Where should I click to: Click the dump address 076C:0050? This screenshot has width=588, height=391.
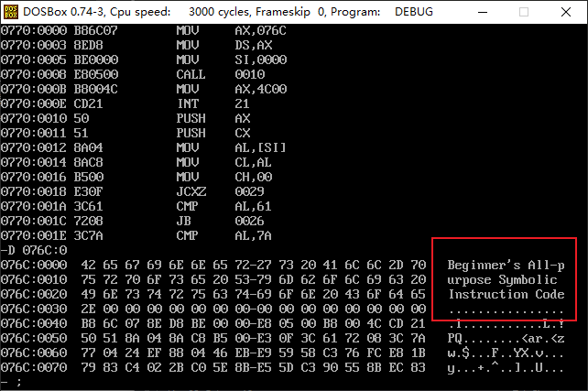coord(34,338)
